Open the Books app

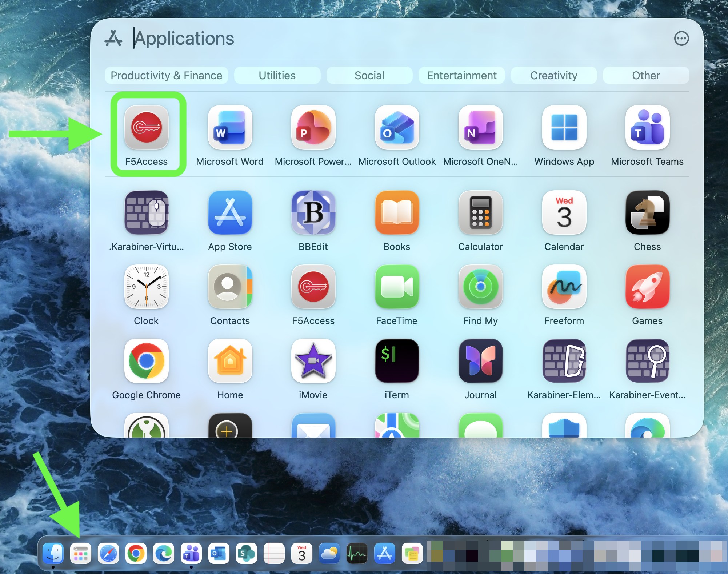(x=397, y=212)
